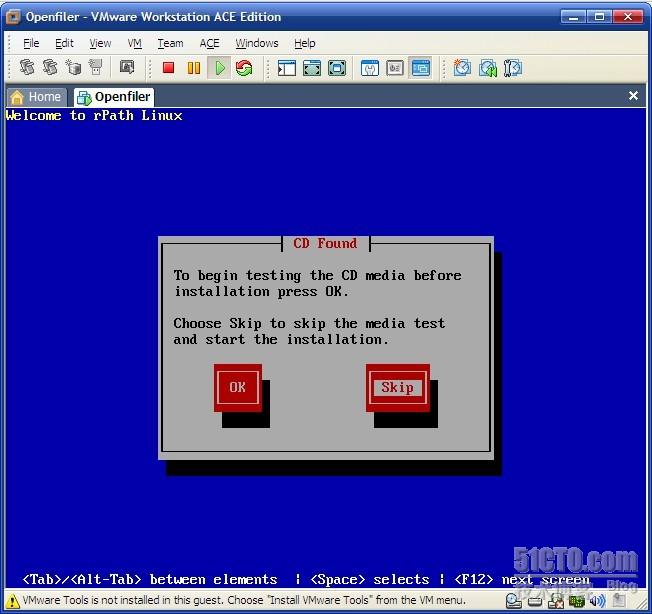652x614 pixels.
Task: Click the Welcome to rPath Linux text
Action: 94,115
